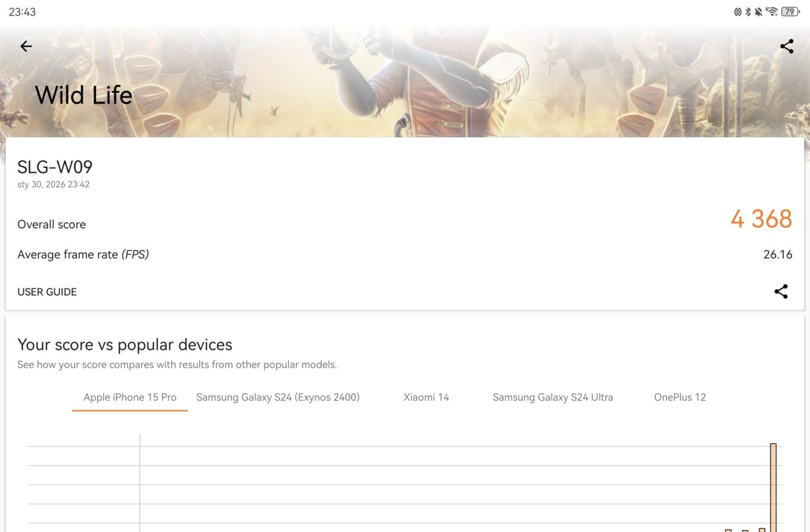
Task: Tap the muted bell status icon
Action: pyautogui.click(x=759, y=12)
